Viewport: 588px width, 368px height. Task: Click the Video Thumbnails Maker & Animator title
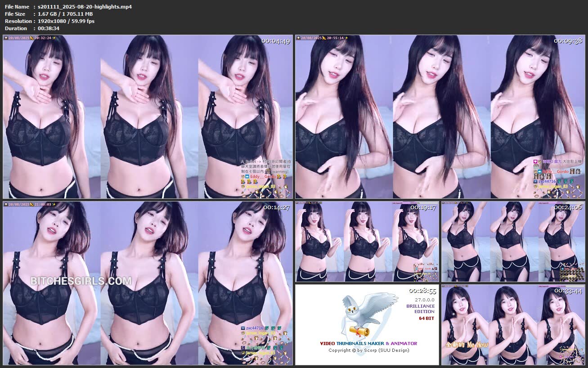(x=368, y=343)
